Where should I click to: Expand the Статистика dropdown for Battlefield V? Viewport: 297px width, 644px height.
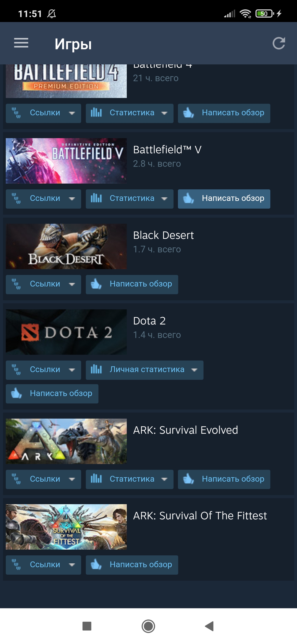(130, 199)
